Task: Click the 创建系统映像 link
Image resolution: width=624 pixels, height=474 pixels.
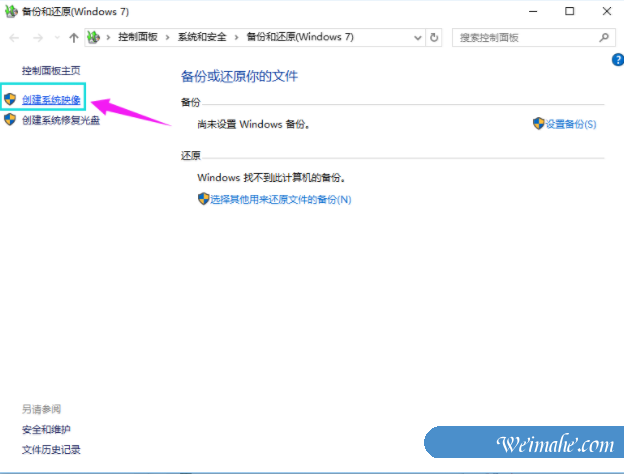Action: coord(51,100)
